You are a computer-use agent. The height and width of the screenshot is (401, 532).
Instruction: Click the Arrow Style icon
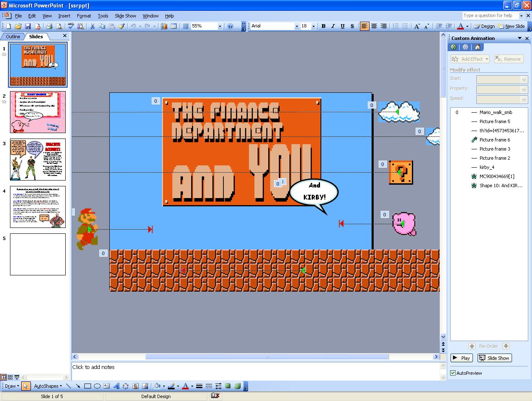[x=218, y=386]
